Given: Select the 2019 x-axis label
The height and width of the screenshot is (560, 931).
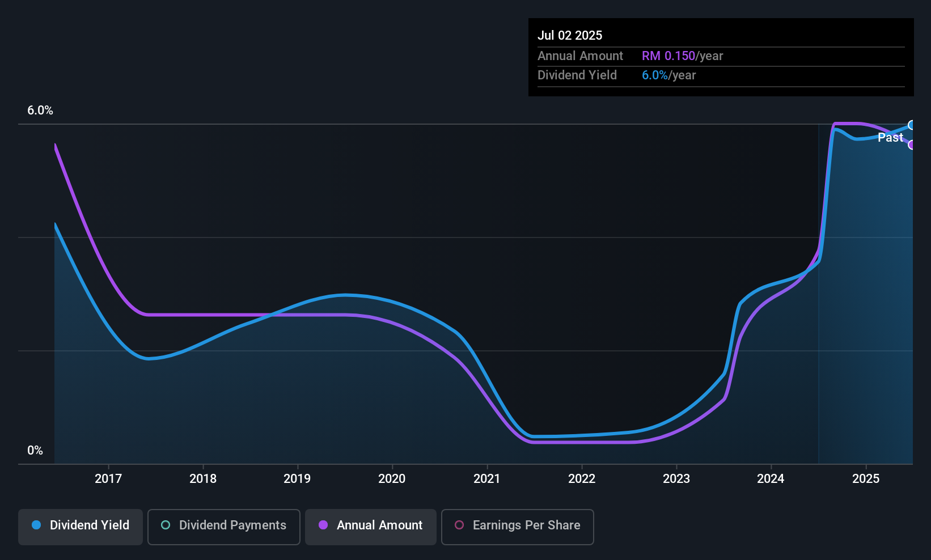Looking at the screenshot, I should (x=297, y=479).
